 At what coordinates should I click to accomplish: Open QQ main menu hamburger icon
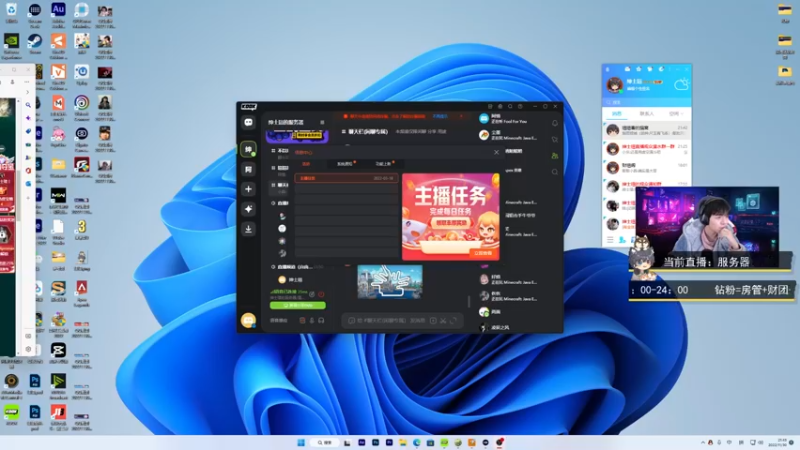(610, 239)
